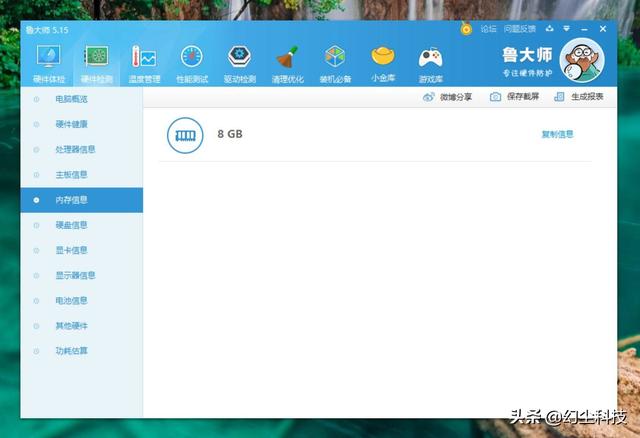Open the 论坛 forum link
640x438 pixels.
tap(488, 29)
